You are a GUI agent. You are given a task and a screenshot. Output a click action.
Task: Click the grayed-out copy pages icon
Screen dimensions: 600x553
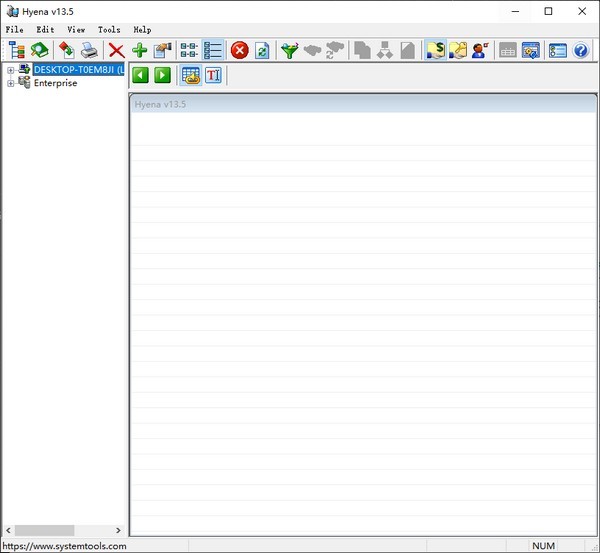362,50
